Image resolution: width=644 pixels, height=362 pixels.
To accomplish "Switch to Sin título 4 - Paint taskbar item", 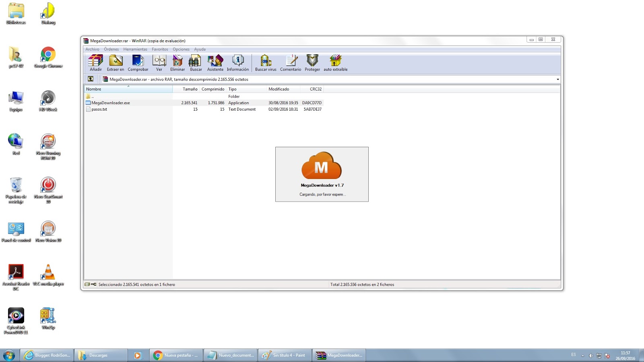I will (x=285, y=355).
